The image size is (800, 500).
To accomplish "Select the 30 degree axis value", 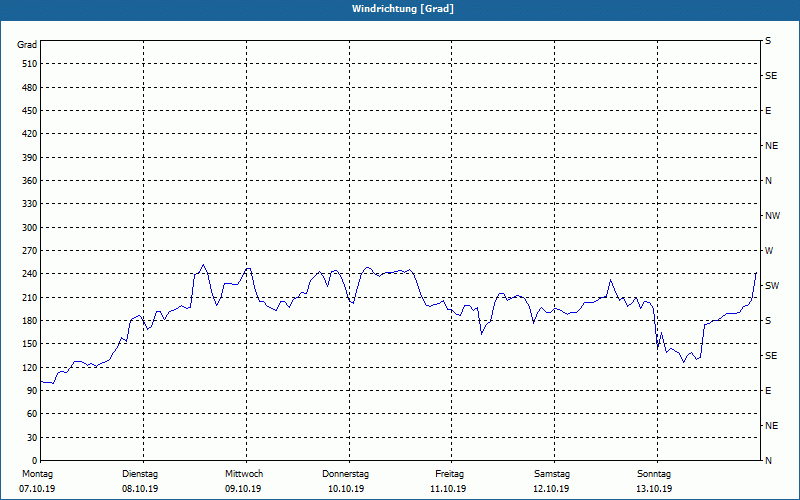I will click(x=32, y=438).
